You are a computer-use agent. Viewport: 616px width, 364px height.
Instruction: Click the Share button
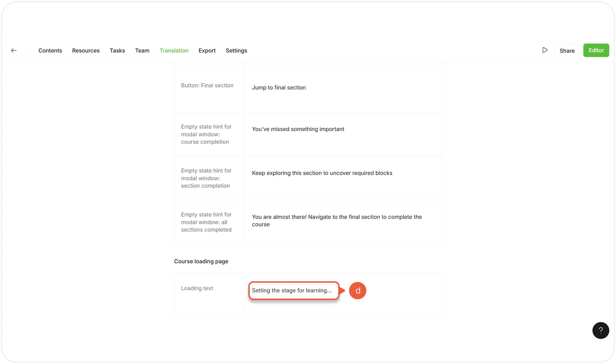(x=567, y=51)
